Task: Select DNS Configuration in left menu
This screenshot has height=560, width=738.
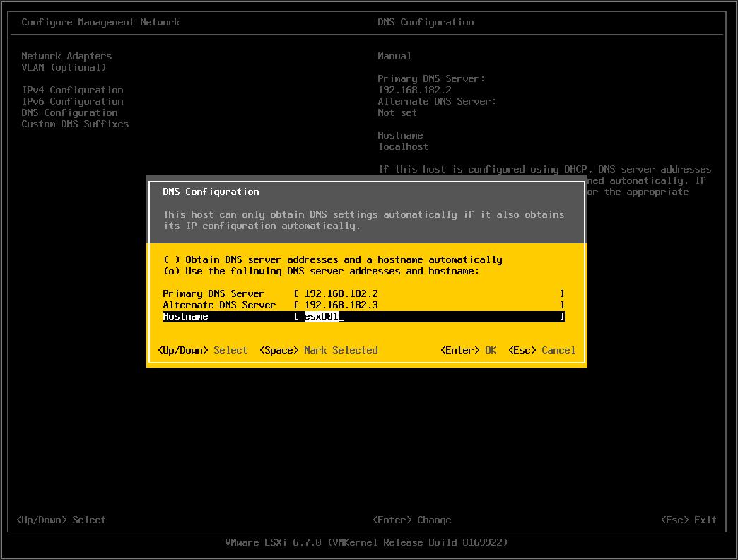Action: point(69,112)
